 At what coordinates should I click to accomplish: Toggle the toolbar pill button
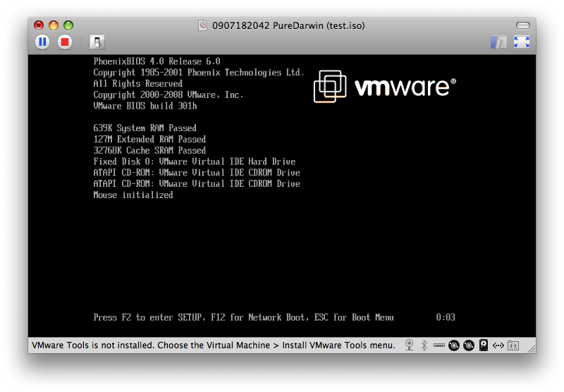coord(523,25)
